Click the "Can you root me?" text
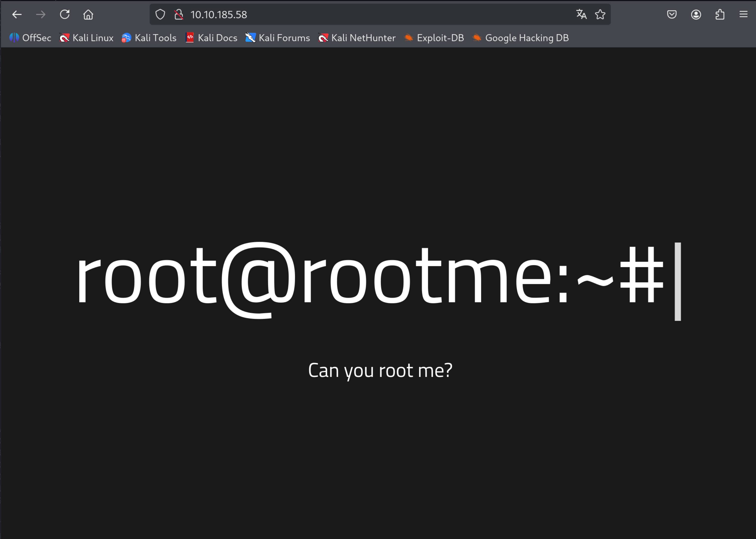Image resolution: width=756 pixels, height=539 pixels. [x=380, y=370]
